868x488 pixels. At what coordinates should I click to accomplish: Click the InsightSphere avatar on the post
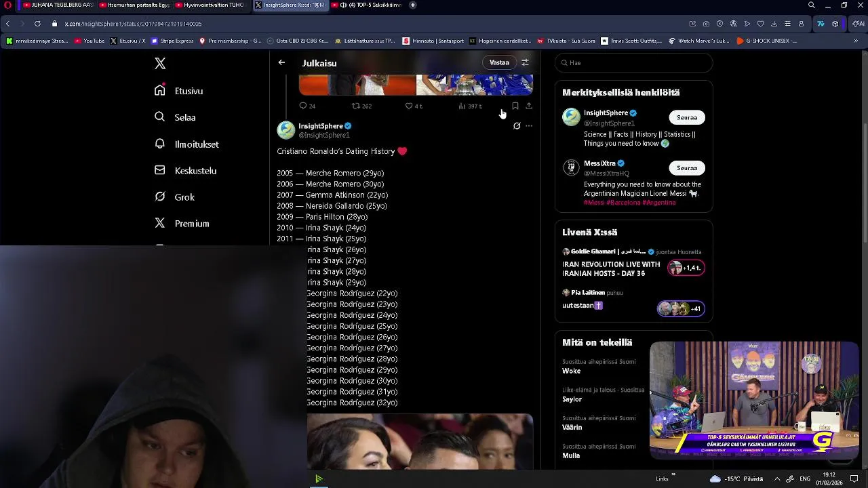(x=286, y=130)
